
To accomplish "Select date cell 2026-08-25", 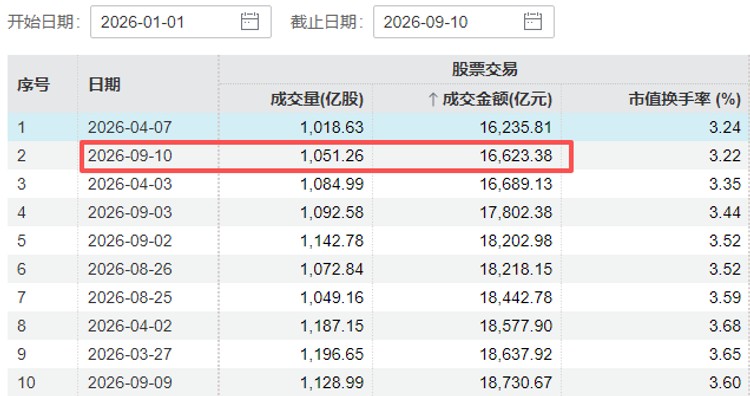I will point(130,297).
